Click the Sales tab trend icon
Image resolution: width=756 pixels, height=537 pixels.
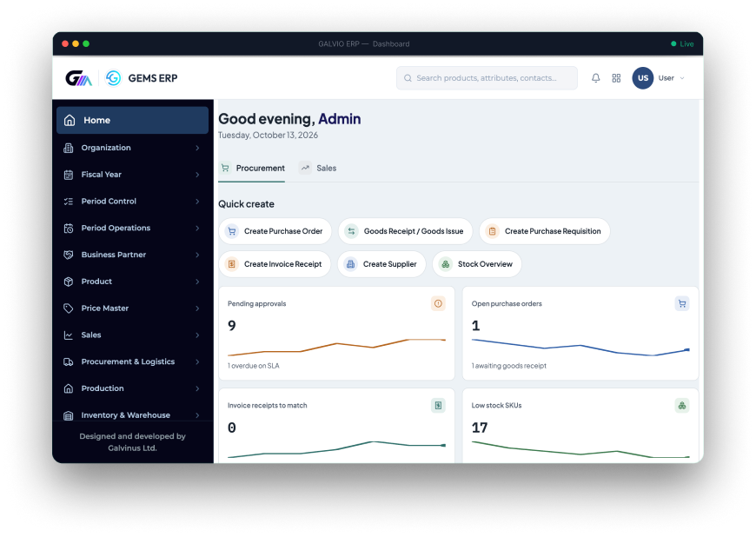pos(305,168)
